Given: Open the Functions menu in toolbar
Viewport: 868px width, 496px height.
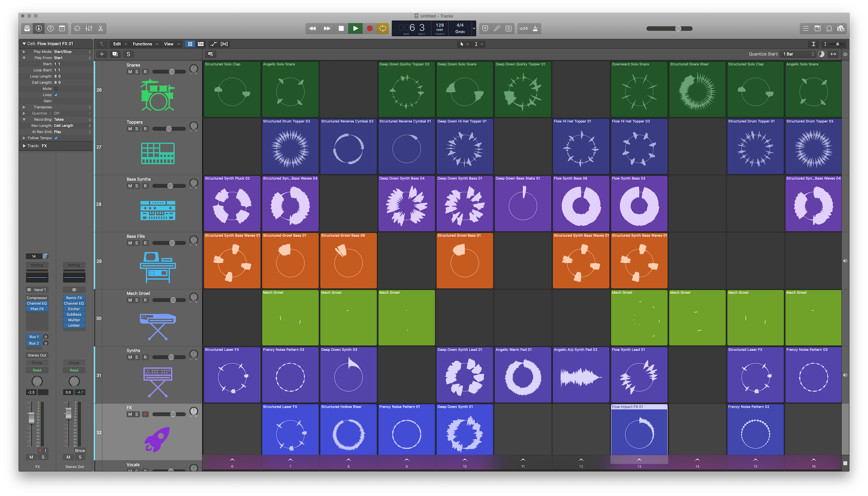Looking at the screenshot, I should coord(145,43).
